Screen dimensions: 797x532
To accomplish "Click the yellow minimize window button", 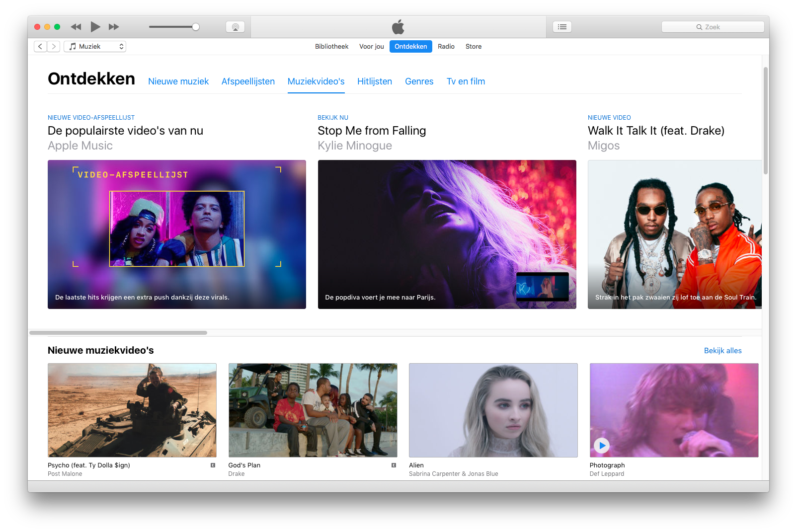I will (47, 27).
